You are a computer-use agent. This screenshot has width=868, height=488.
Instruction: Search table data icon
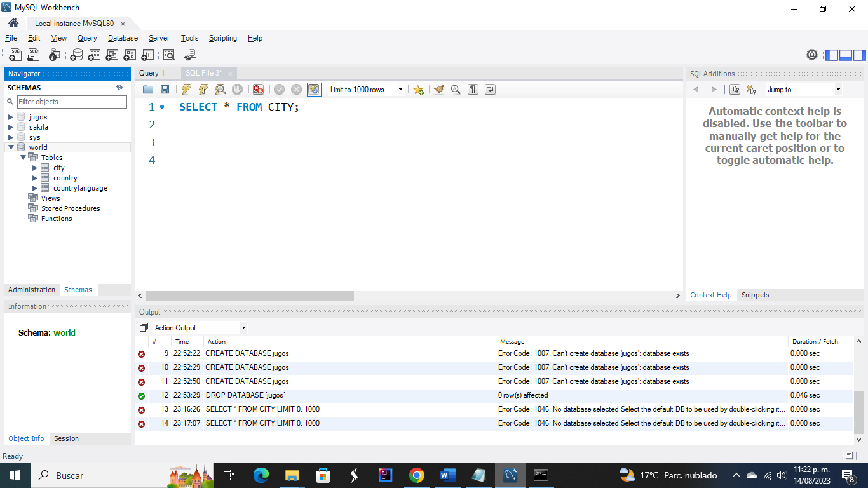click(168, 55)
